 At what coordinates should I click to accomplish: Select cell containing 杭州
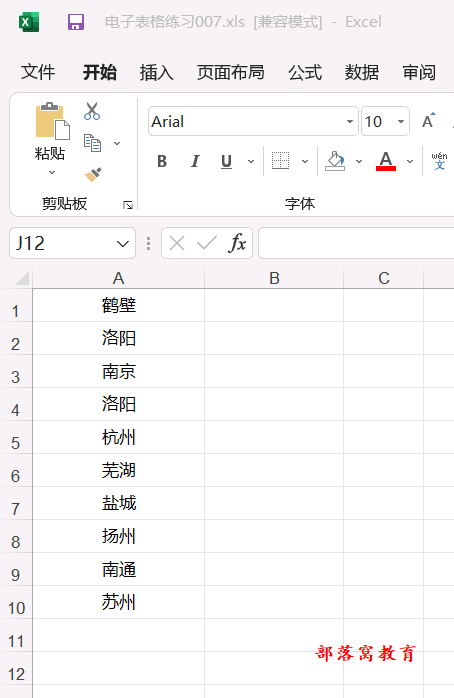point(118,437)
